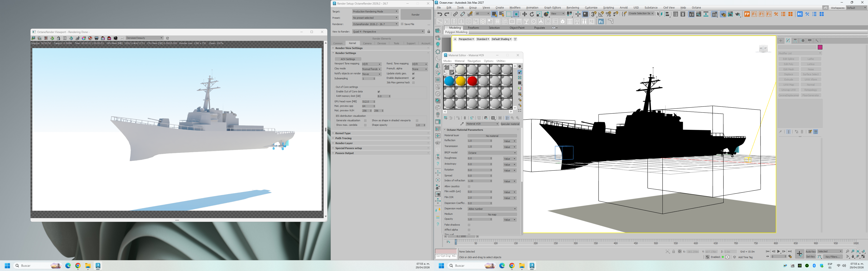
Task: Select the Freeform ribbon tab
Action: (x=473, y=28)
